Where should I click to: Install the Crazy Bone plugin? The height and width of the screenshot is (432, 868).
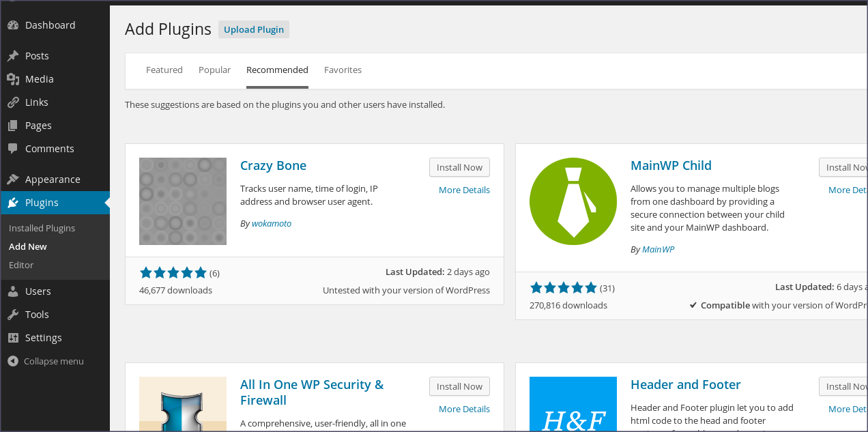pyautogui.click(x=459, y=167)
